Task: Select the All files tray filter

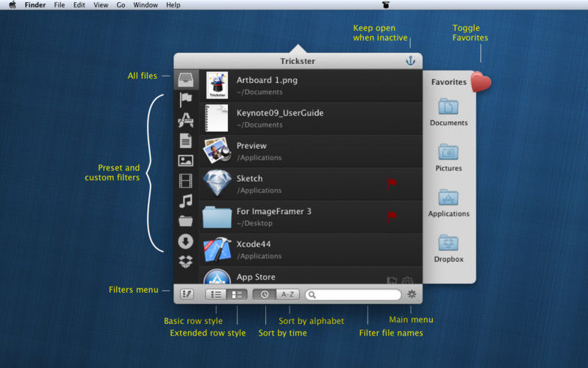Action: coord(186,79)
